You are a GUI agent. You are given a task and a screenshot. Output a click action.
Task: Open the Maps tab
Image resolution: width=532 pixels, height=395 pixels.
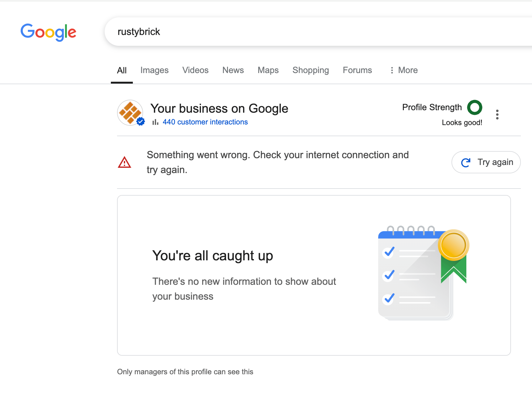coord(268,70)
